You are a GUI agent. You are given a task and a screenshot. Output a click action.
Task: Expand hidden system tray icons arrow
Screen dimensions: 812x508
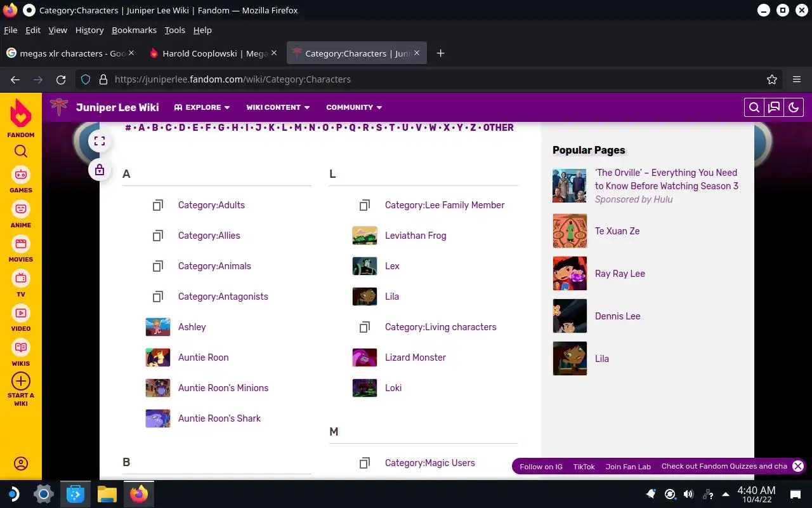pyautogui.click(x=725, y=494)
